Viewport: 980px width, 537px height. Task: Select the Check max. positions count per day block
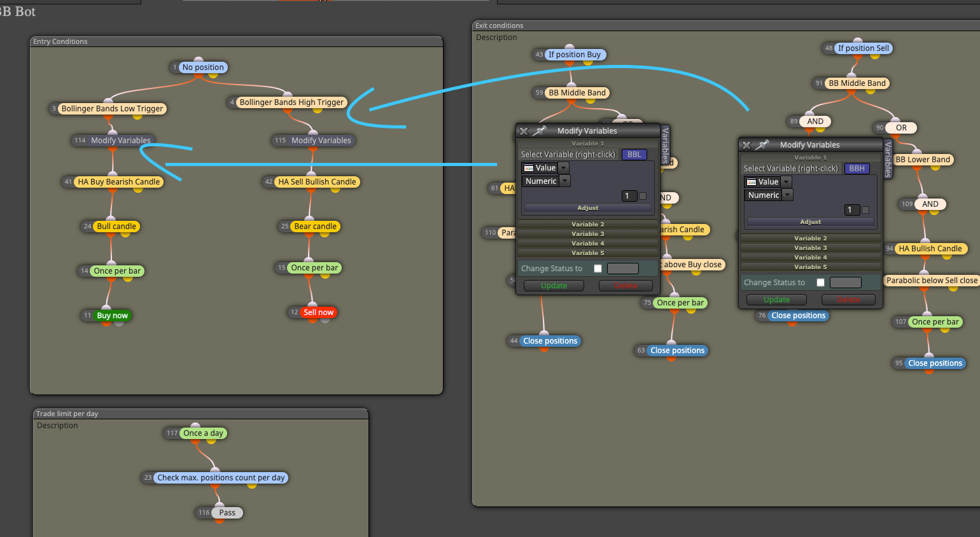221,478
